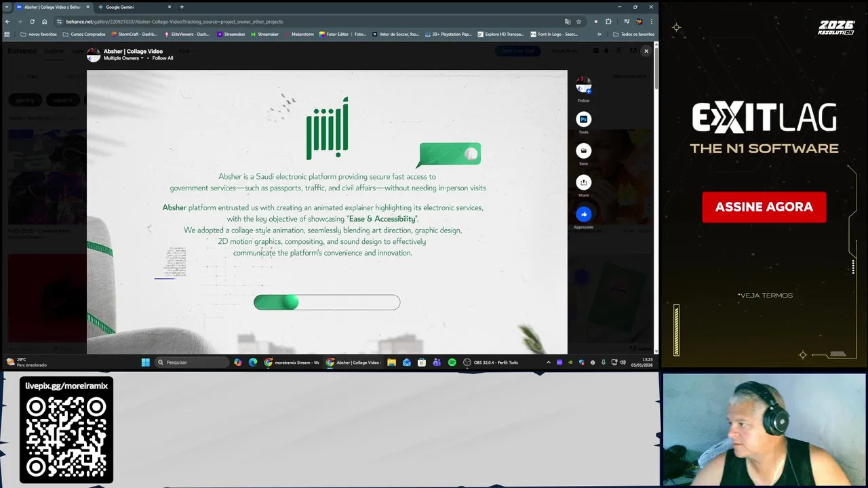Open the volume control in tray
868x488 pixels.
click(623, 362)
